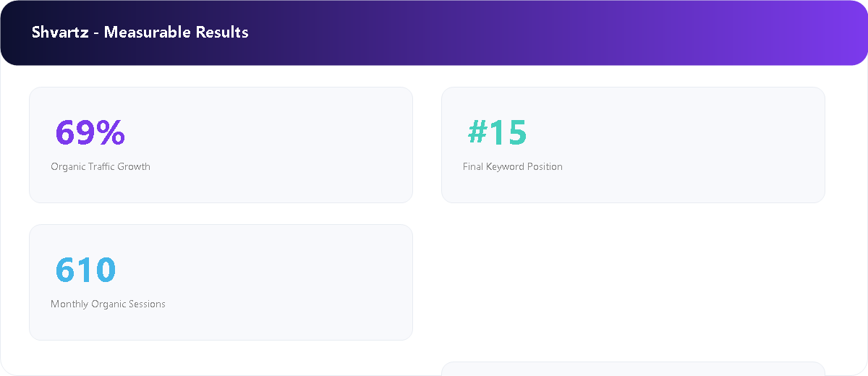Click the Monthly Organic Sessions label
This screenshot has height=376, width=868.
[109, 304]
